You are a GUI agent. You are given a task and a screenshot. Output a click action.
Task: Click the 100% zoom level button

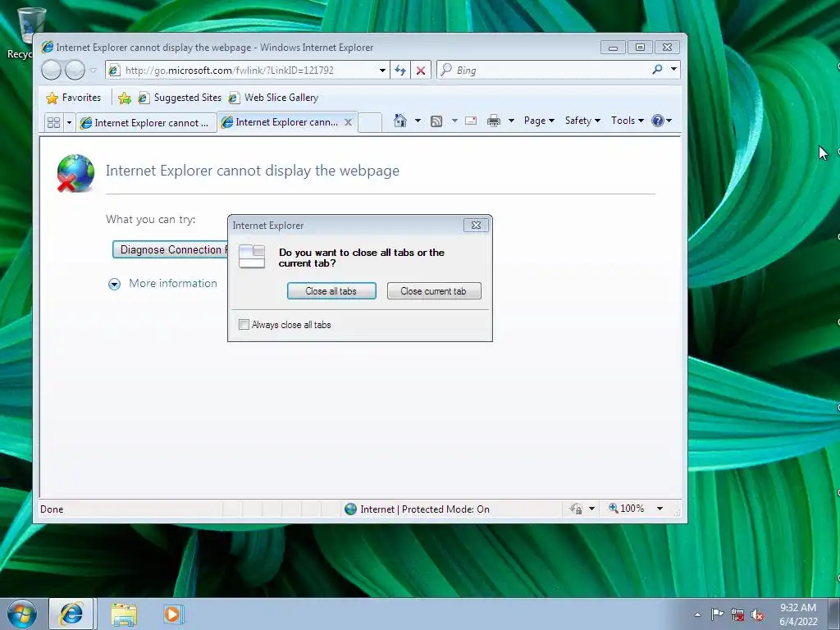pos(626,509)
